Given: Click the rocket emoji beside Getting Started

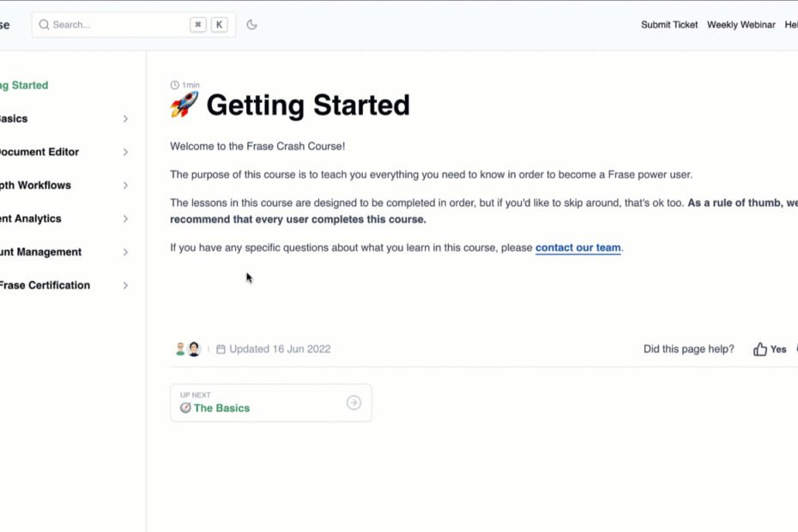Looking at the screenshot, I should coord(184,105).
